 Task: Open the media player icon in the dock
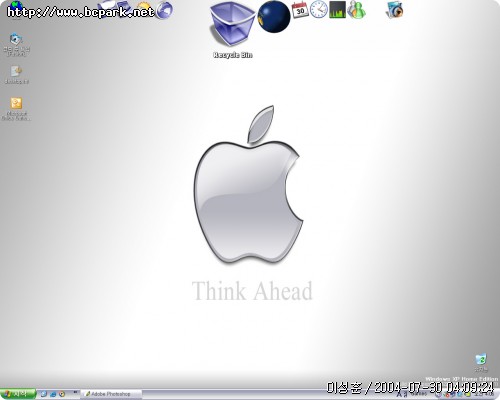pos(395,10)
